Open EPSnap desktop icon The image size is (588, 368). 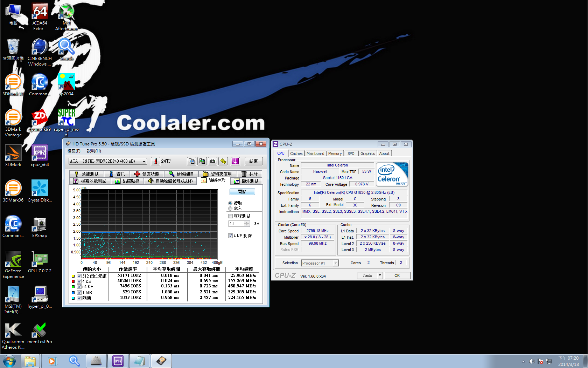coord(40,226)
